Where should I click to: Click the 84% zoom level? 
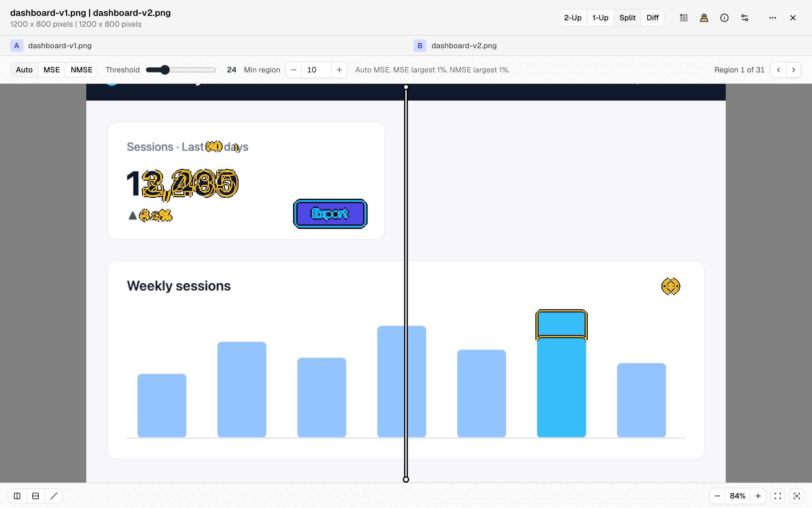pyautogui.click(x=737, y=496)
